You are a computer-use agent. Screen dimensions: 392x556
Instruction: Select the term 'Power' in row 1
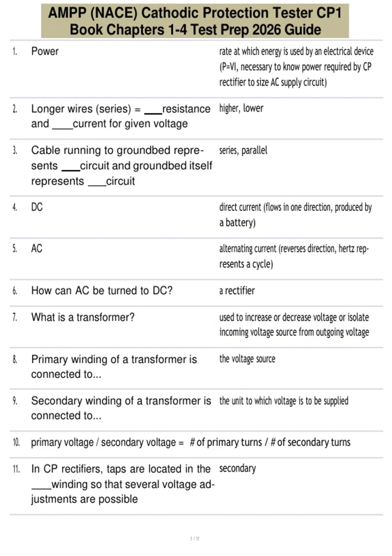click(x=45, y=51)
